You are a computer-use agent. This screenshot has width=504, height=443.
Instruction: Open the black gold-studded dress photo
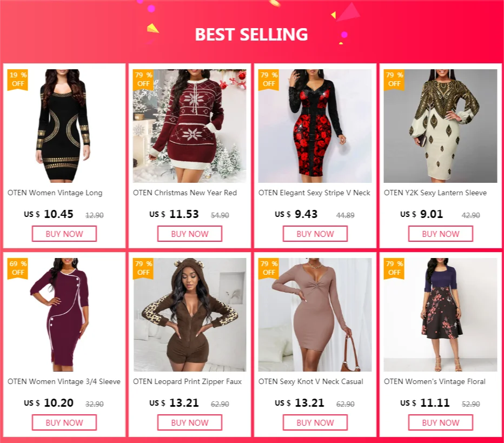coord(64,125)
